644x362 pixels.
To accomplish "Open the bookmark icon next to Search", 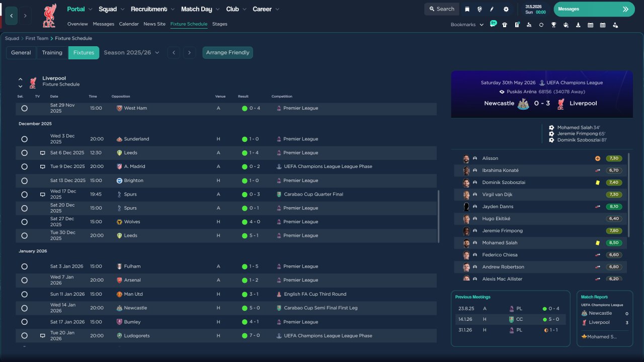I will click(x=467, y=9).
